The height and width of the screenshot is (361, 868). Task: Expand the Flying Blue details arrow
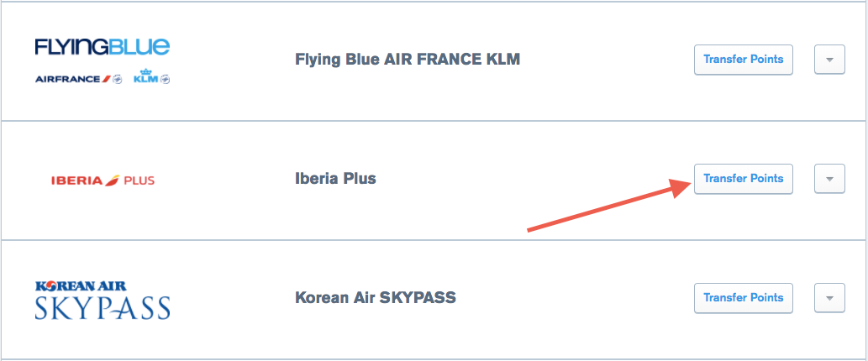(829, 60)
